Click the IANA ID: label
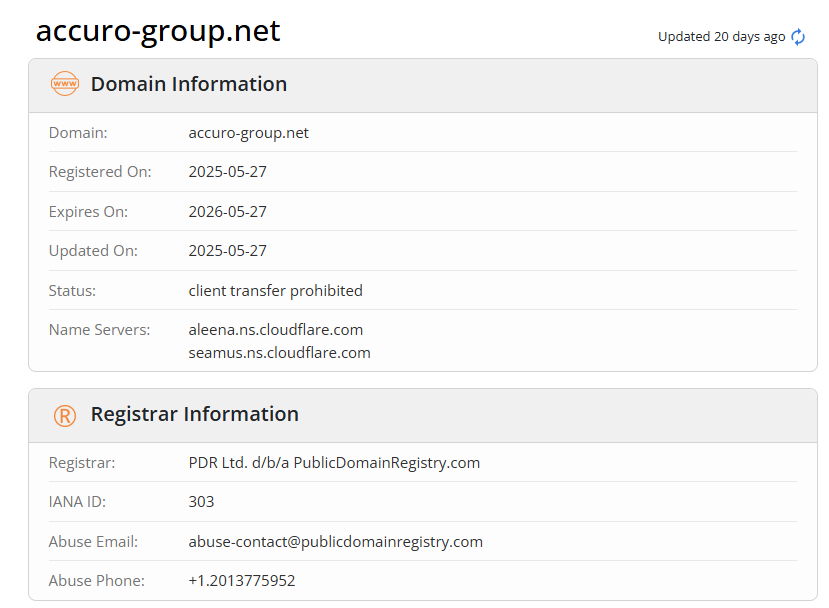 click(x=77, y=501)
